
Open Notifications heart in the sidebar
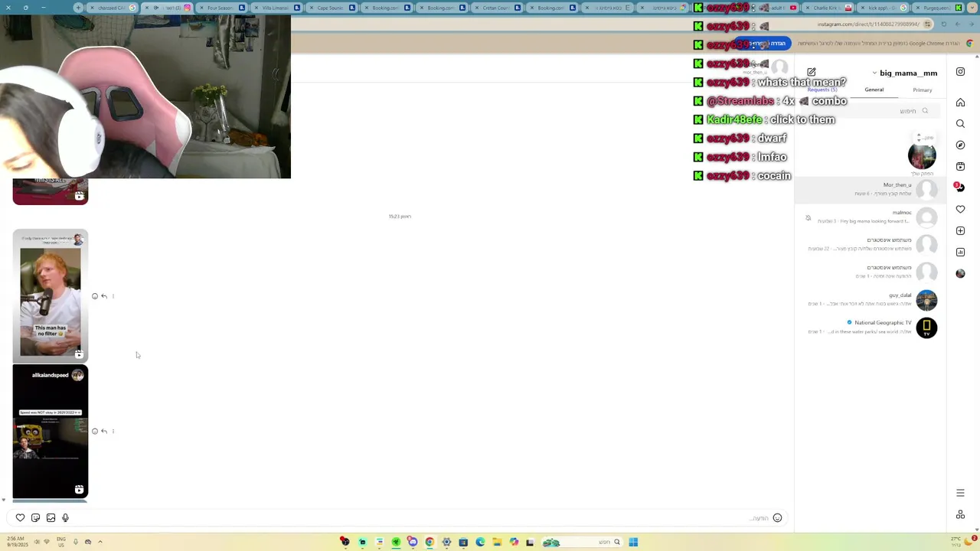pyautogui.click(x=960, y=209)
